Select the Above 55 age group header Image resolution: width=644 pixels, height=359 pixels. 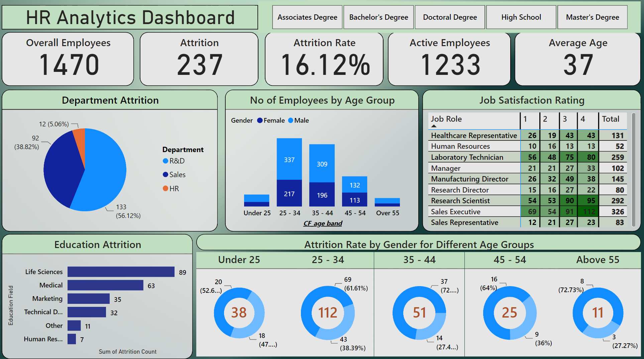click(598, 260)
